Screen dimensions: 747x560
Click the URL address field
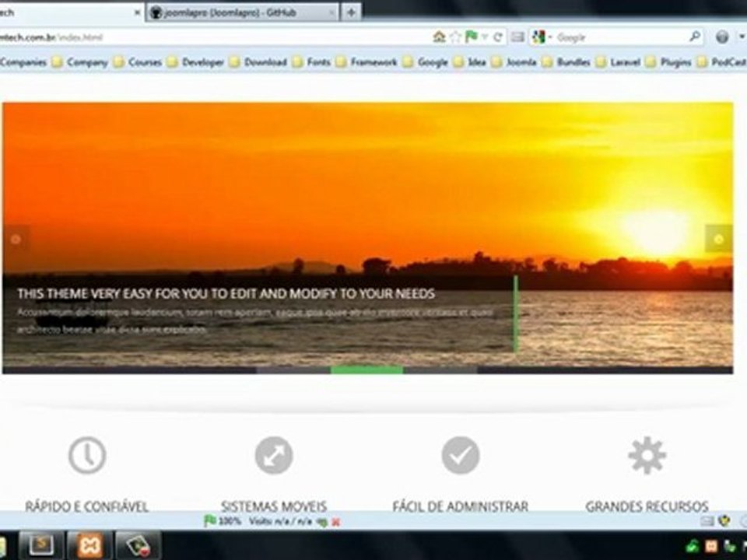[x=215, y=37]
